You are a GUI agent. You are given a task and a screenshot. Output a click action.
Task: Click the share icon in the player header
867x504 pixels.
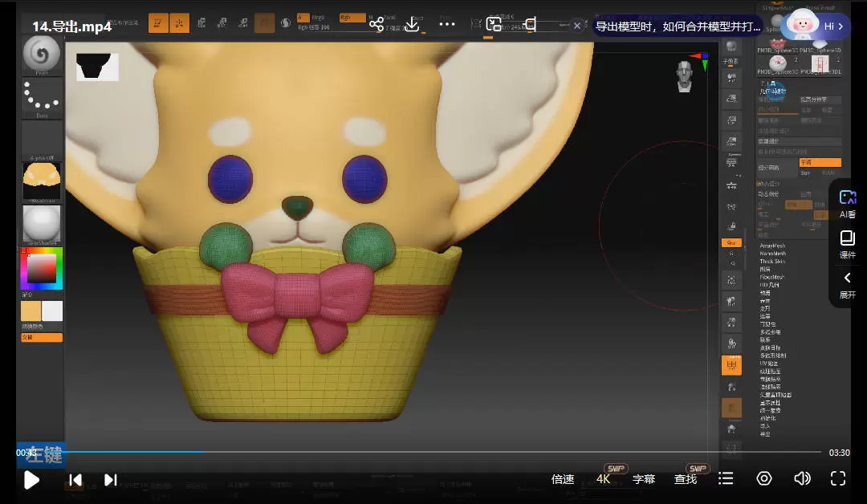pos(377,24)
